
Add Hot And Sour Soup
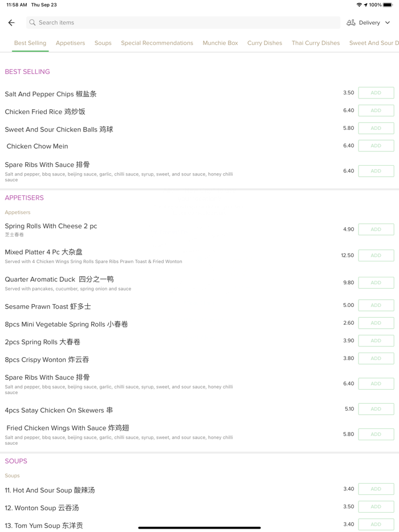pos(376,489)
